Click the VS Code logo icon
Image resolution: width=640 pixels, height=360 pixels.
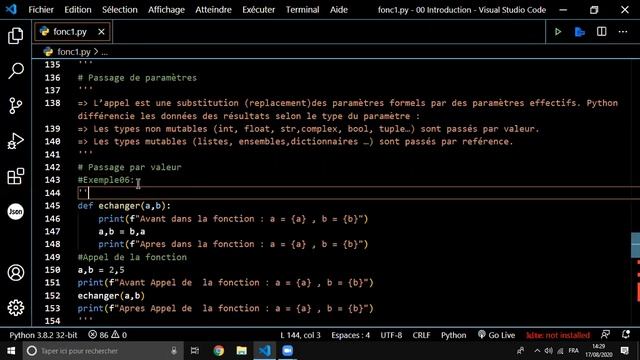(11, 9)
